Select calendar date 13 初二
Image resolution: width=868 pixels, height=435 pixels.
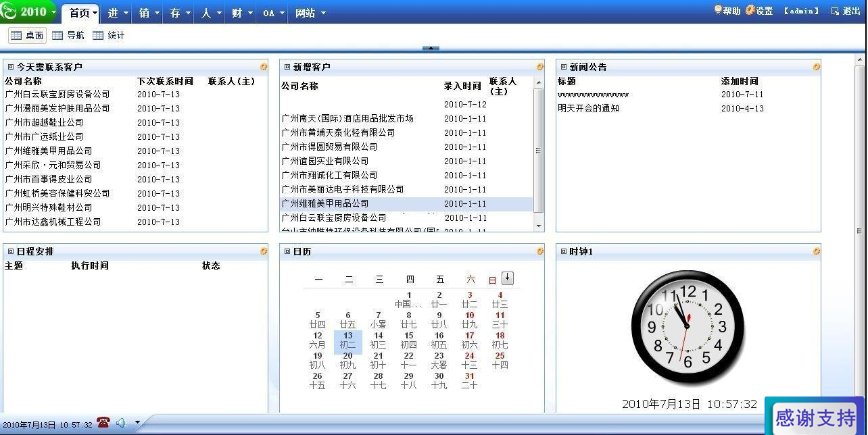pos(348,340)
